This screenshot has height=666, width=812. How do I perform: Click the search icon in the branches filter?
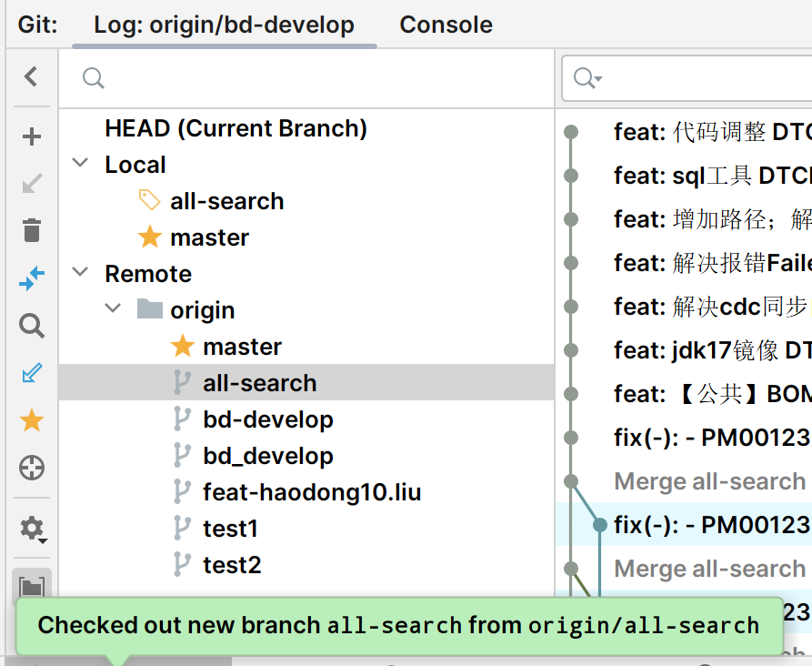click(94, 78)
